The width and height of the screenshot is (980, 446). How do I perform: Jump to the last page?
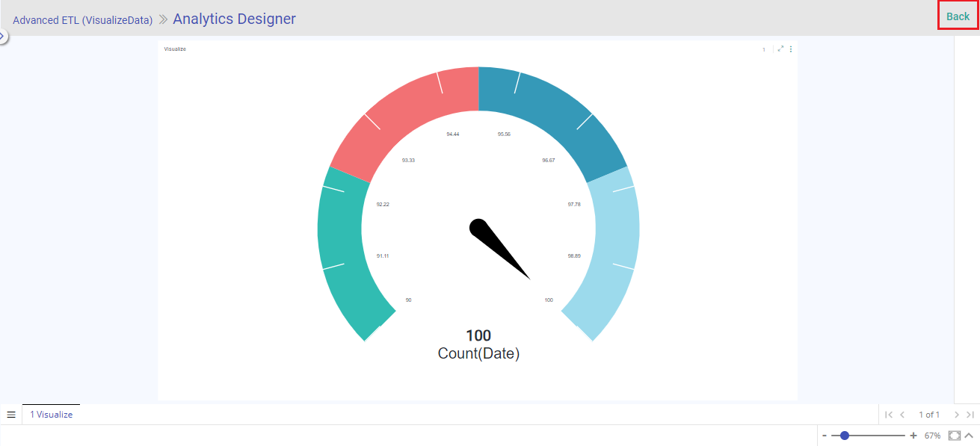point(970,415)
